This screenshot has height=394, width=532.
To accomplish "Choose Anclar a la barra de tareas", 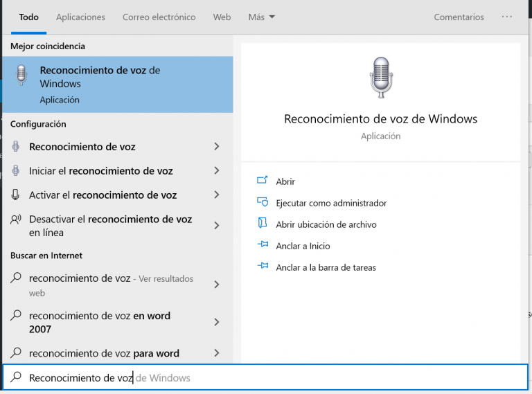I will pos(326,267).
